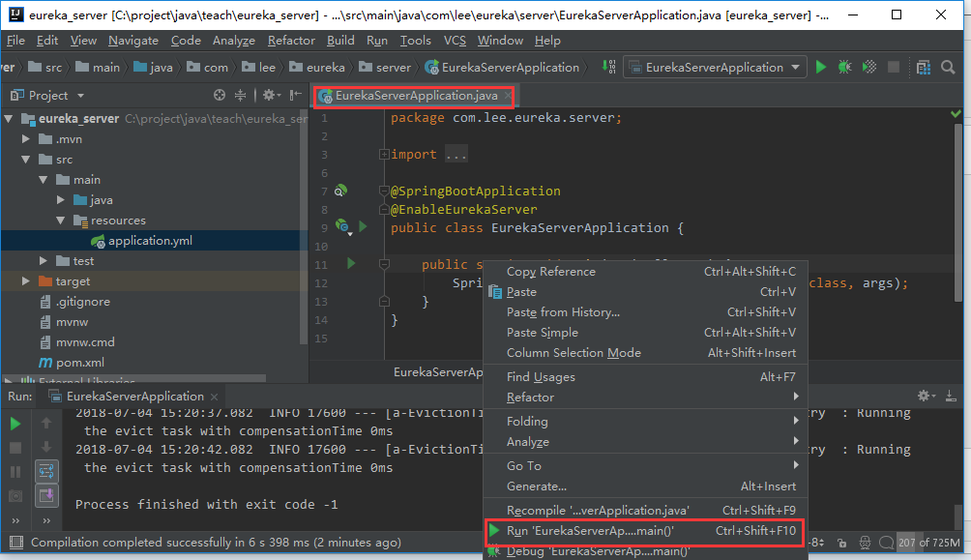Click the gray Stop square in the main toolbar
This screenshot has height=560, width=971.
click(893, 67)
